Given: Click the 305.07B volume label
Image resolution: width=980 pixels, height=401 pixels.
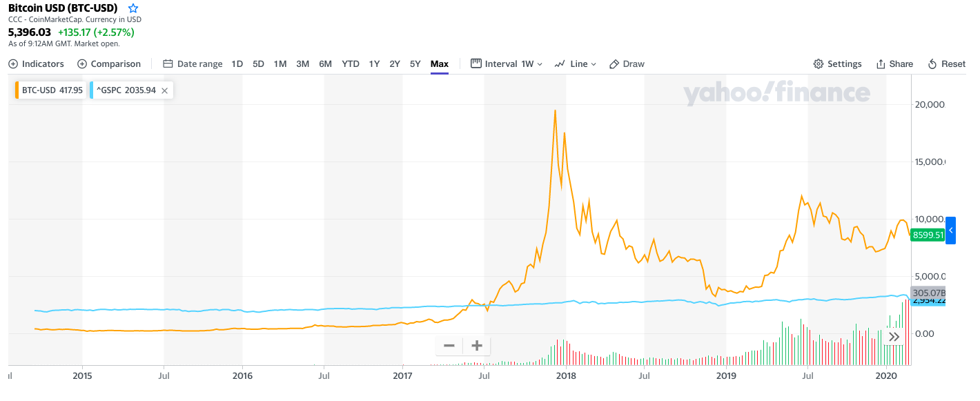Looking at the screenshot, I should click(928, 292).
